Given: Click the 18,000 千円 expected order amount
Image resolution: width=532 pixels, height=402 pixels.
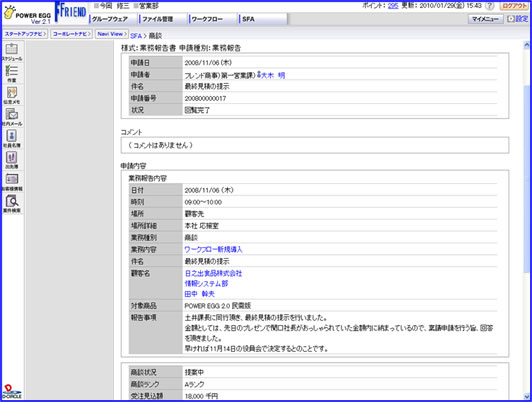Looking at the screenshot, I should pyautogui.click(x=202, y=396).
